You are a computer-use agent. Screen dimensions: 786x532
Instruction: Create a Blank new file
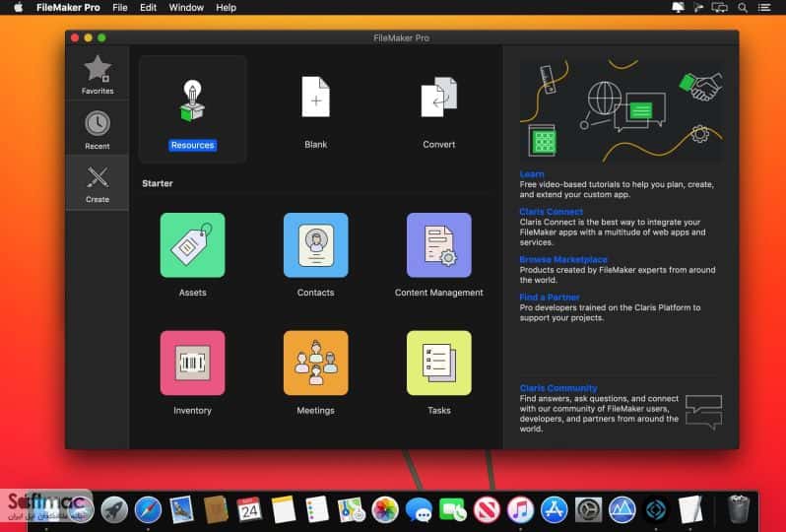(316, 98)
